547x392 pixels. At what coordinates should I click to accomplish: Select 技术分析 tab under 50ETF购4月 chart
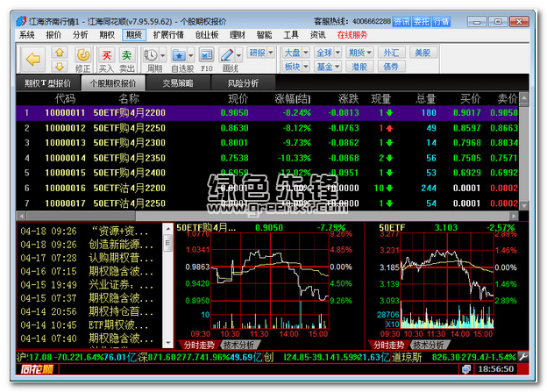(239, 345)
